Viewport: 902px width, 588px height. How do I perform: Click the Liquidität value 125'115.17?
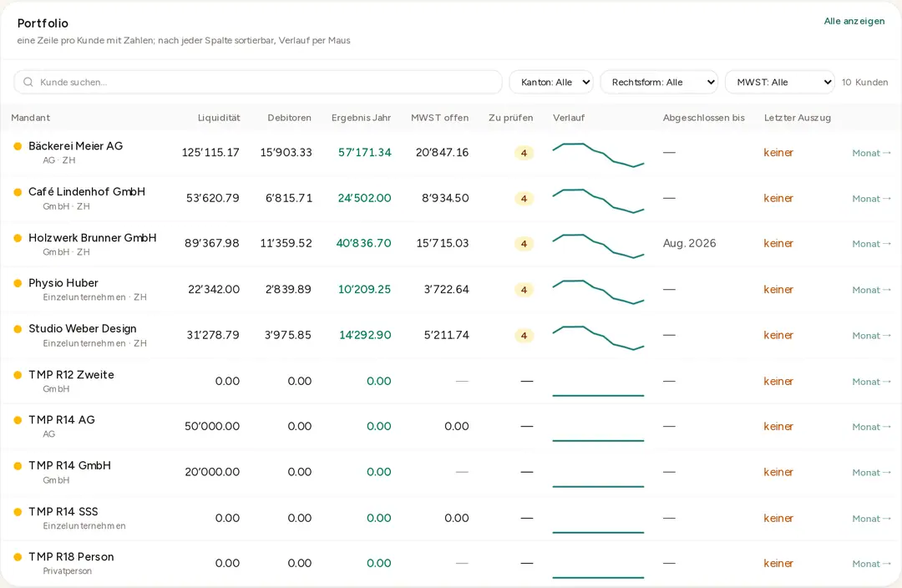point(210,153)
